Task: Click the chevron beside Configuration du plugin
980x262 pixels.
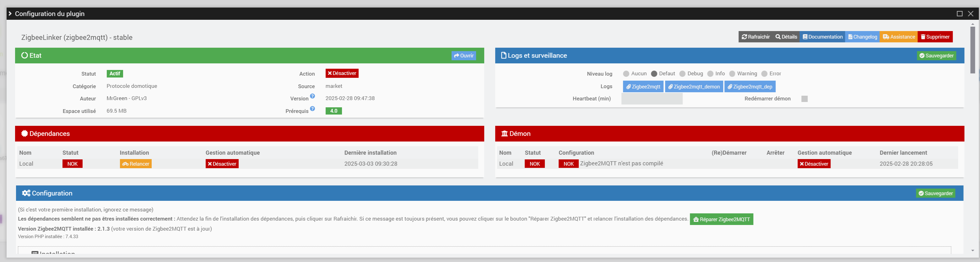Action: (x=10, y=14)
